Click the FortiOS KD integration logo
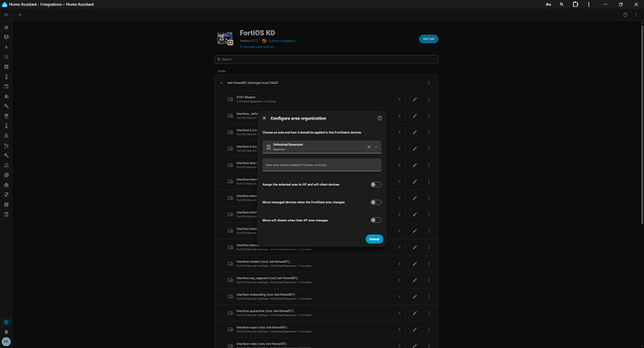 [x=225, y=38]
